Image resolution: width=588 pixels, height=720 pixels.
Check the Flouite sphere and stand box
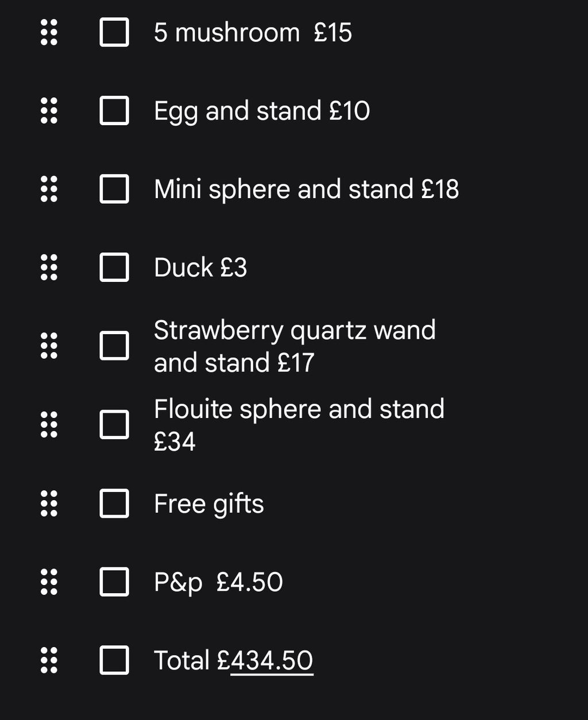114,425
